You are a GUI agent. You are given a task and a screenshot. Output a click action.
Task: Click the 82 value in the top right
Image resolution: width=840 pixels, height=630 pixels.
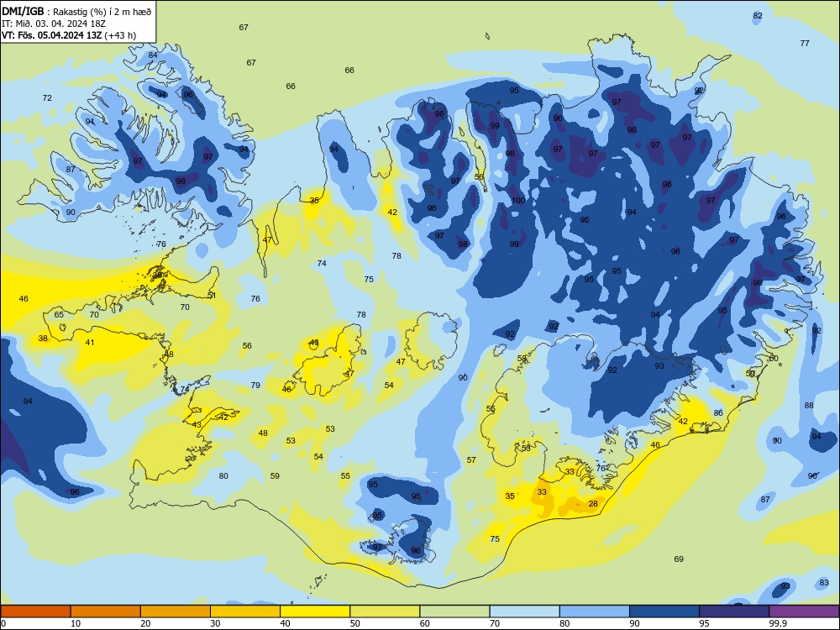click(758, 15)
